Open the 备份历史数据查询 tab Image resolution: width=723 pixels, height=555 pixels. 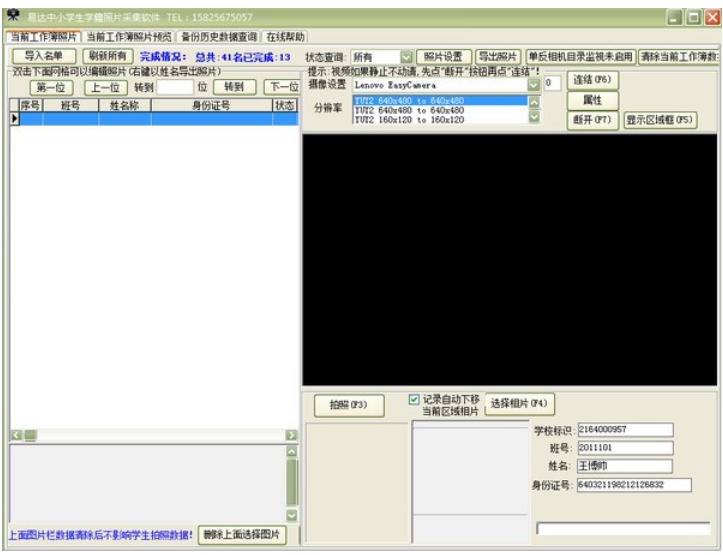click(x=219, y=37)
